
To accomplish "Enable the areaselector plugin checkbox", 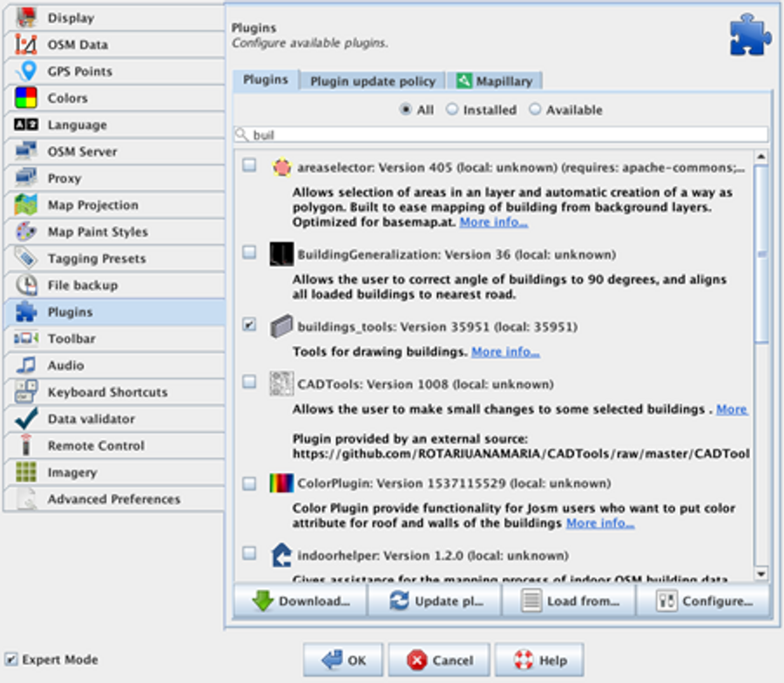I will pyautogui.click(x=249, y=165).
